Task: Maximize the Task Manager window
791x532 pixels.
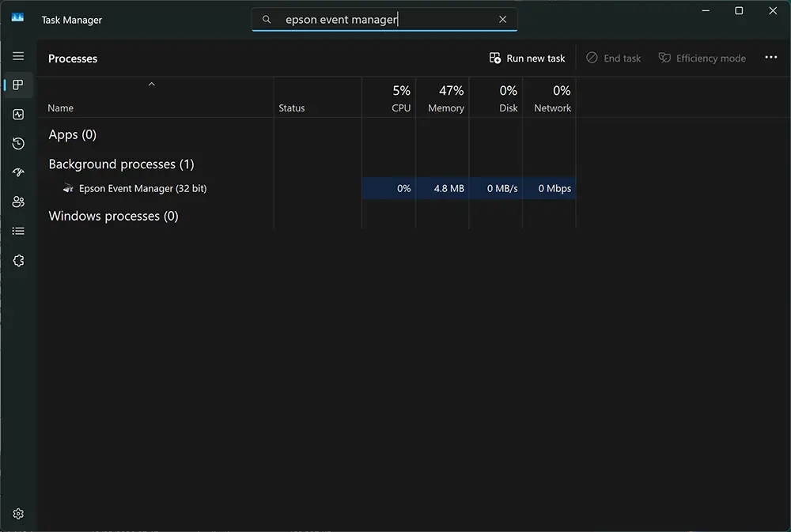Action: tap(739, 10)
